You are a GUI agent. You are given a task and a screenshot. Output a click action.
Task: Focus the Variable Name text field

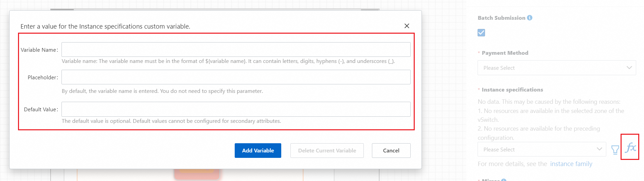point(236,50)
